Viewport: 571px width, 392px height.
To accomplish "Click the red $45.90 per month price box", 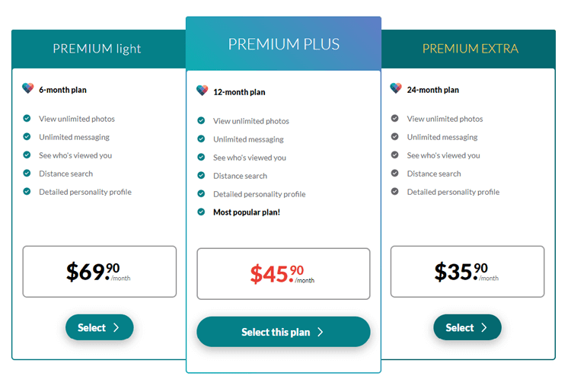I will [x=283, y=274].
